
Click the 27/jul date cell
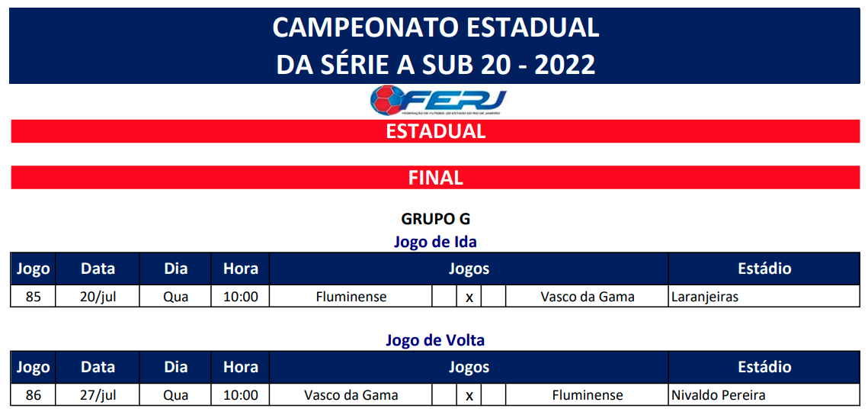click(x=98, y=395)
